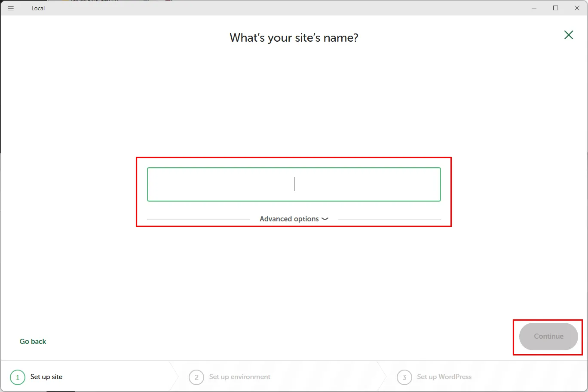Close the Local application window
Viewport: 588px width, 392px height.
click(577, 8)
